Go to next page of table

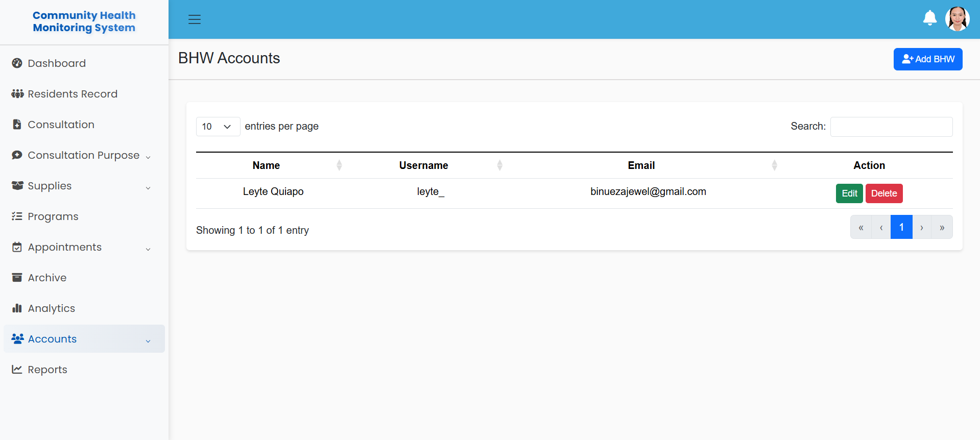coord(922,227)
